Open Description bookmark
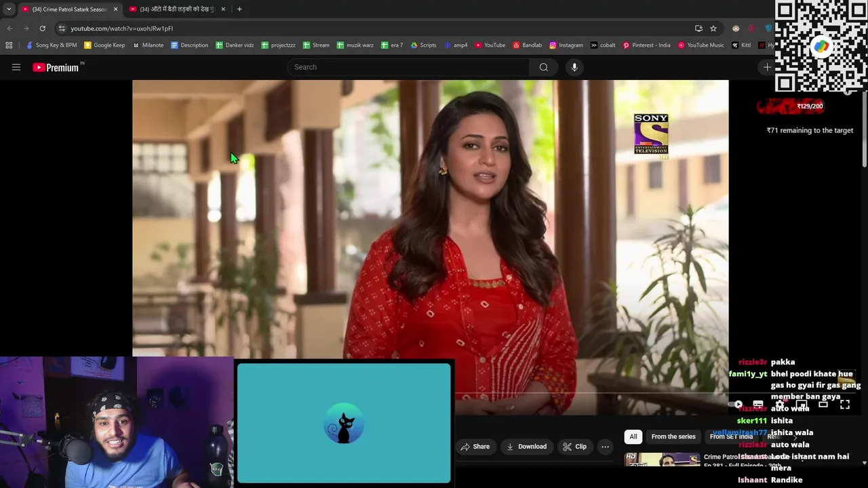The height and width of the screenshot is (488, 868). pos(189,45)
